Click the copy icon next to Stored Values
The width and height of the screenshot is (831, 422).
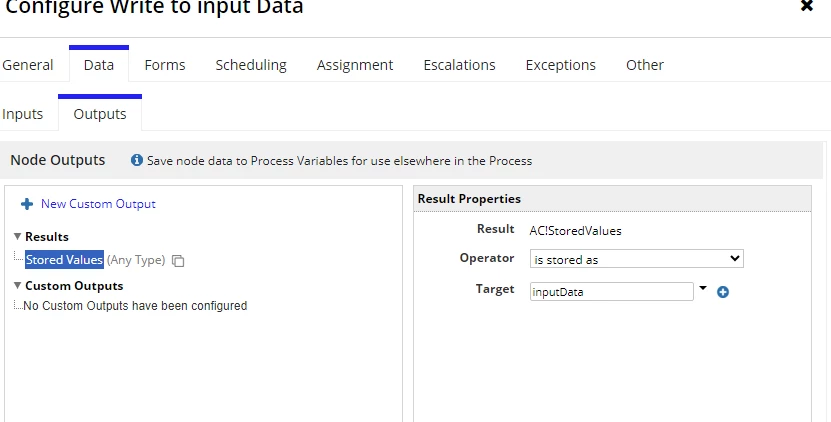click(x=178, y=261)
